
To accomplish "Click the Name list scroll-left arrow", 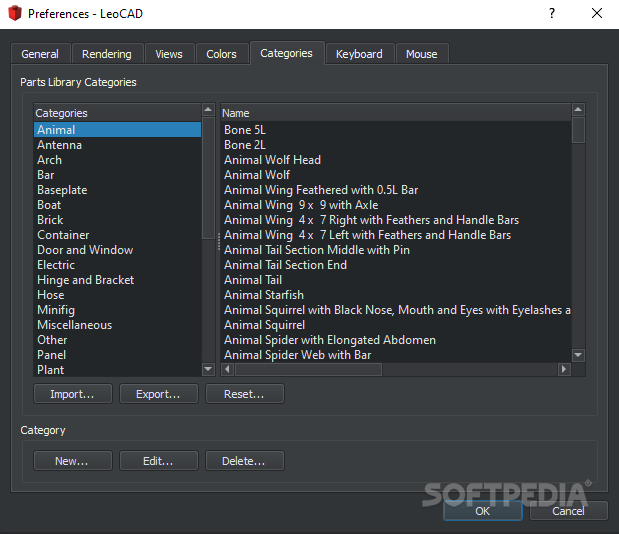I will 227,369.
